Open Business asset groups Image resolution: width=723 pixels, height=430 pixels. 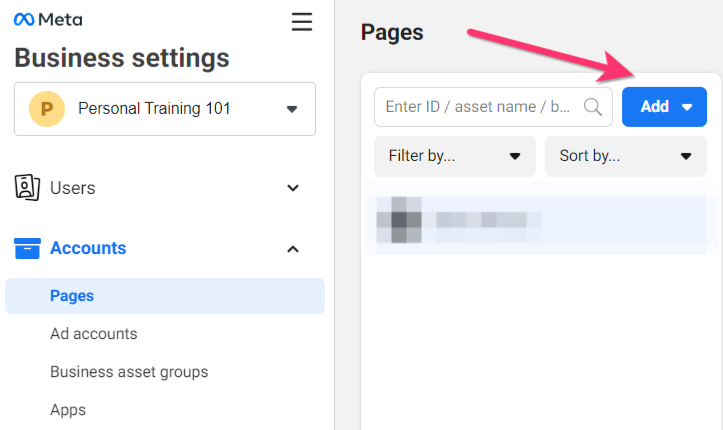click(x=129, y=372)
